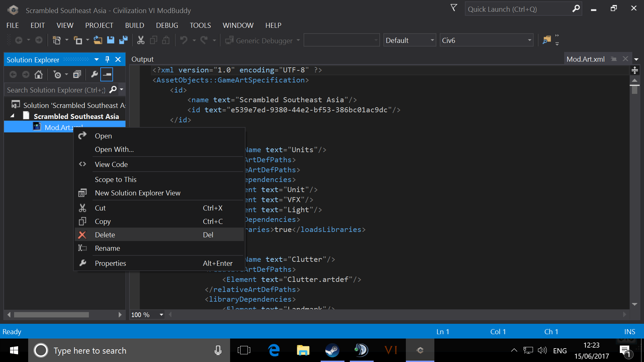The width and height of the screenshot is (644, 362).
Task: Click the Open File folder icon
Action: [98, 40]
